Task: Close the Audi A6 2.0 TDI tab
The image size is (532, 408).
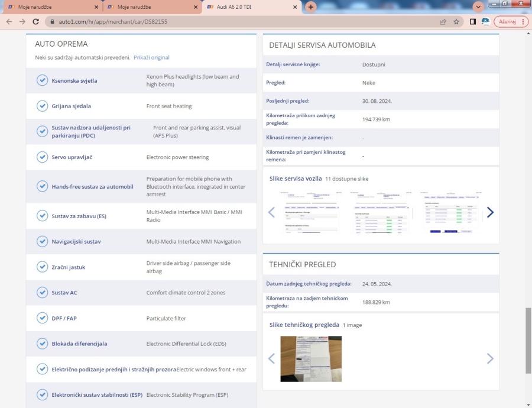Action: (295, 7)
